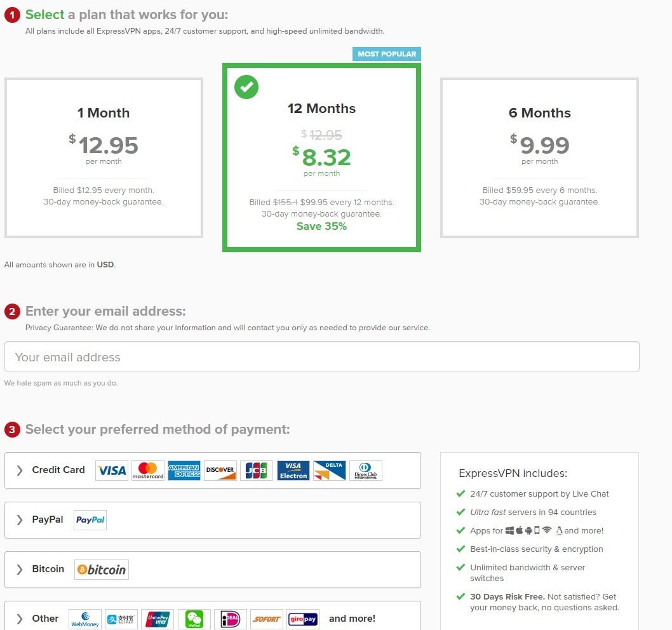672x630 pixels.
Task: Click the $8.32 discounted price
Action: [x=321, y=157]
